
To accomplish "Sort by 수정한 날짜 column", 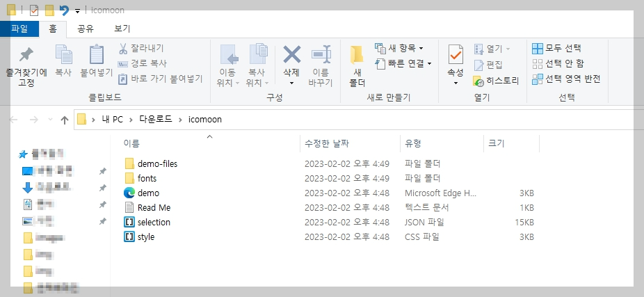I will [326, 143].
